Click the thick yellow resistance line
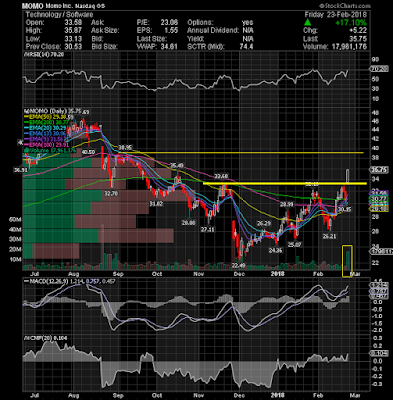This screenshot has width=393, height=400. click(x=285, y=183)
